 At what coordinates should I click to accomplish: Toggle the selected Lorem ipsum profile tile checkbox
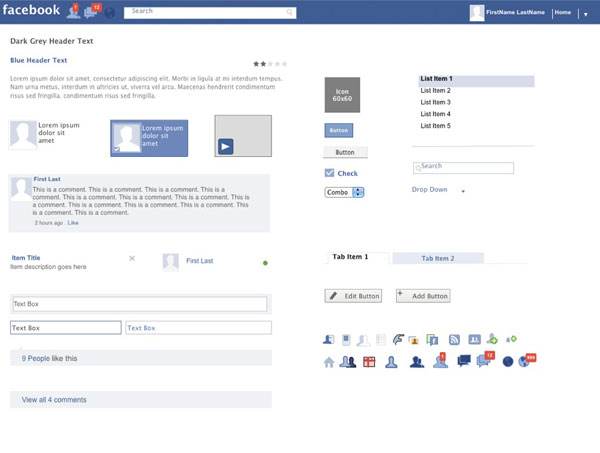tap(117, 149)
